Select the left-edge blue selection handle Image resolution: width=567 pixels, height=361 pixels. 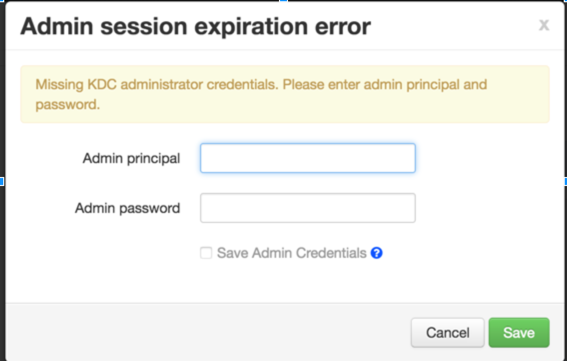coord(1,181)
